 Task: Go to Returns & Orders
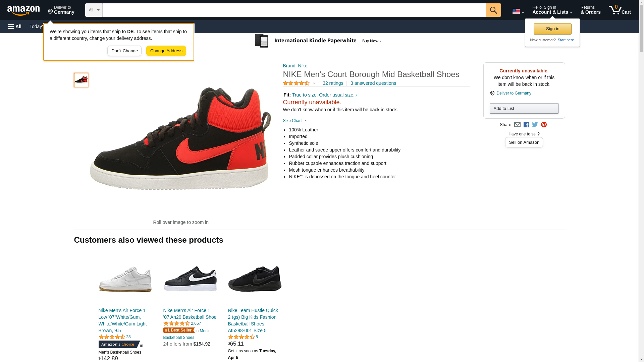click(590, 10)
